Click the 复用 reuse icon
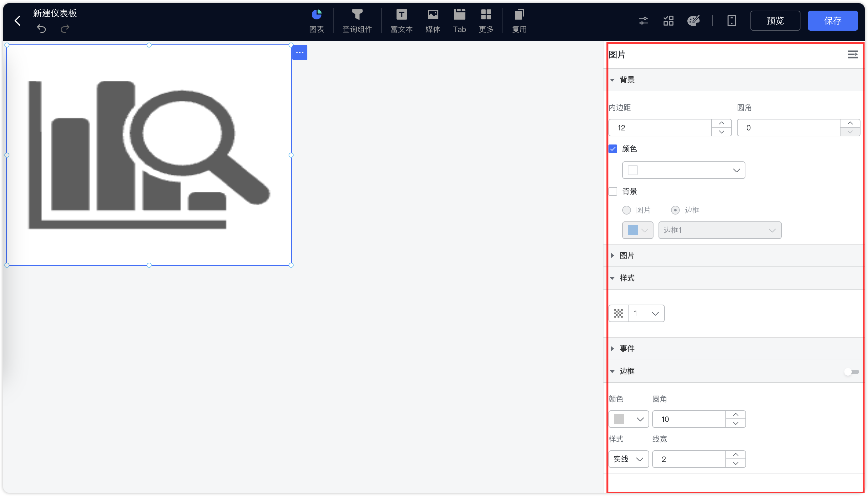Viewport: 868px width, 496px height. point(518,20)
